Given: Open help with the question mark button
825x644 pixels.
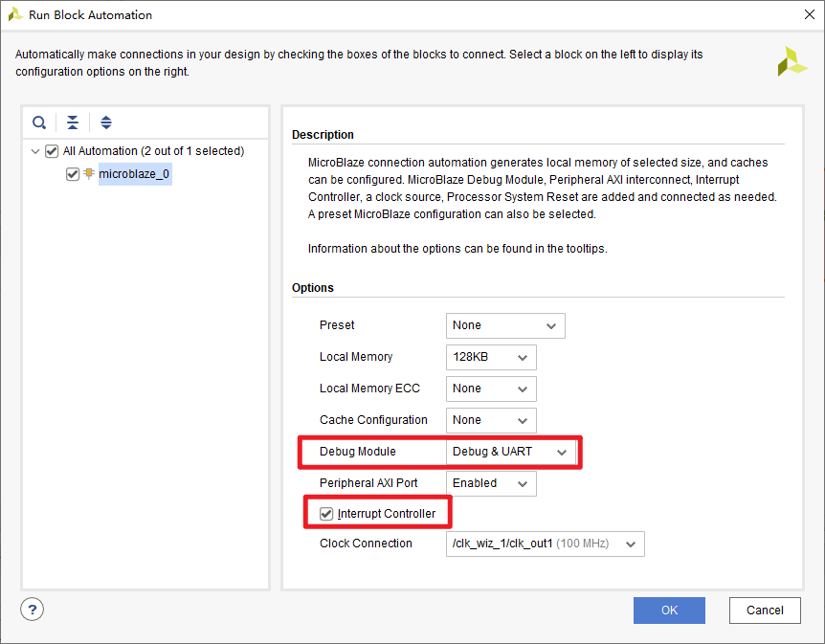Looking at the screenshot, I should point(33,610).
